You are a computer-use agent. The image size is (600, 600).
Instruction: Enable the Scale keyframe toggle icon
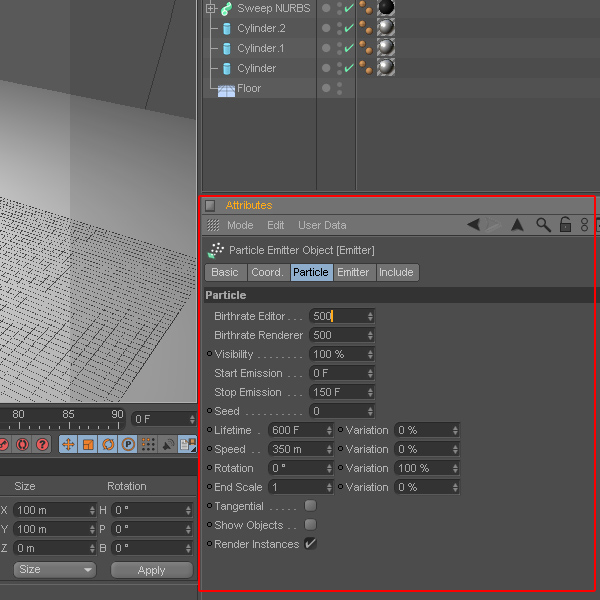click(88, 444)
